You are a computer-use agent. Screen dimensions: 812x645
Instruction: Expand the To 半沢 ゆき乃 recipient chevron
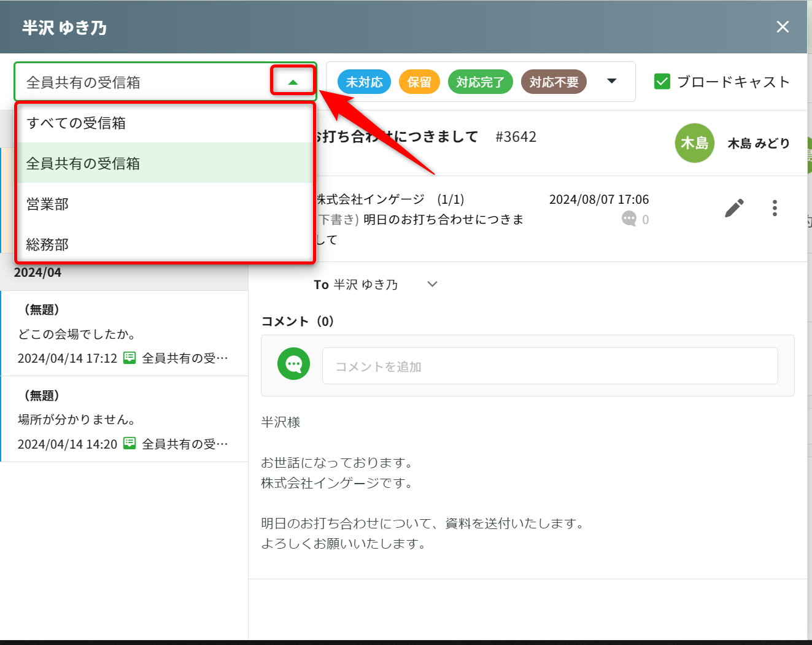tap(432, 284)
